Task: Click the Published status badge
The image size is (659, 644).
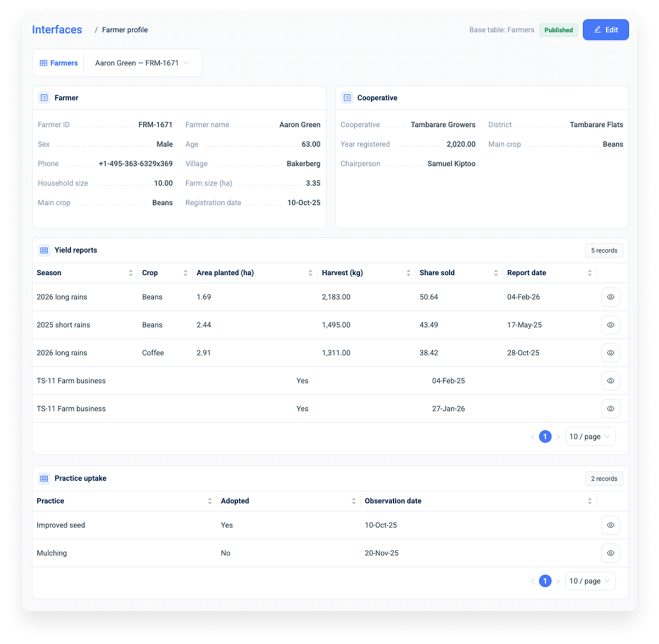Action: (559, 30)
